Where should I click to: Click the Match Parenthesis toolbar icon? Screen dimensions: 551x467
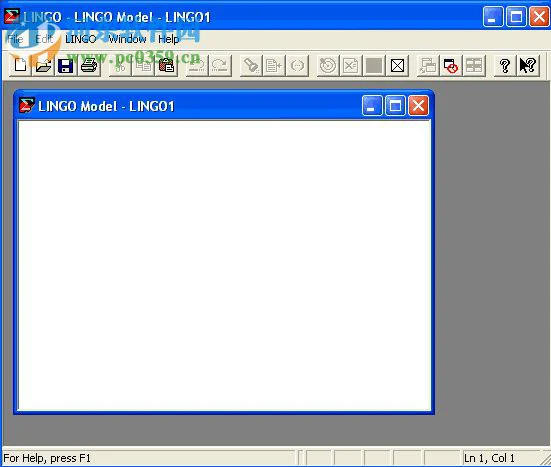click(297, 65)
